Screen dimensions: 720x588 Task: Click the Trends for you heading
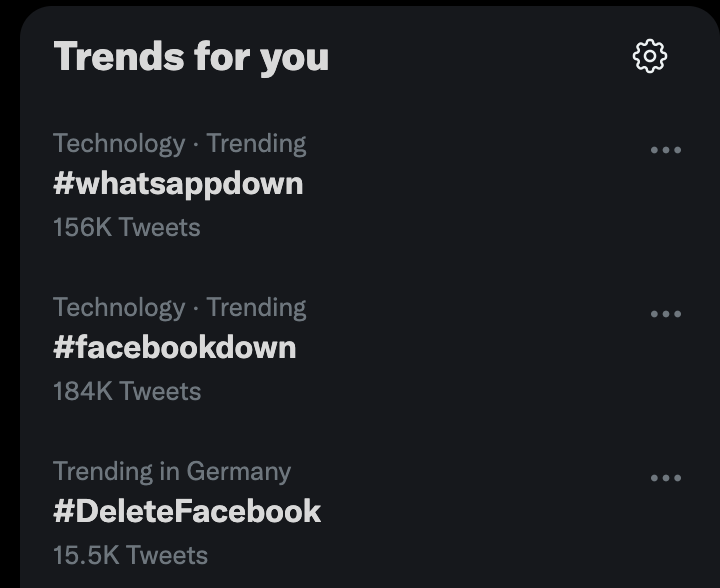point(191,58)
